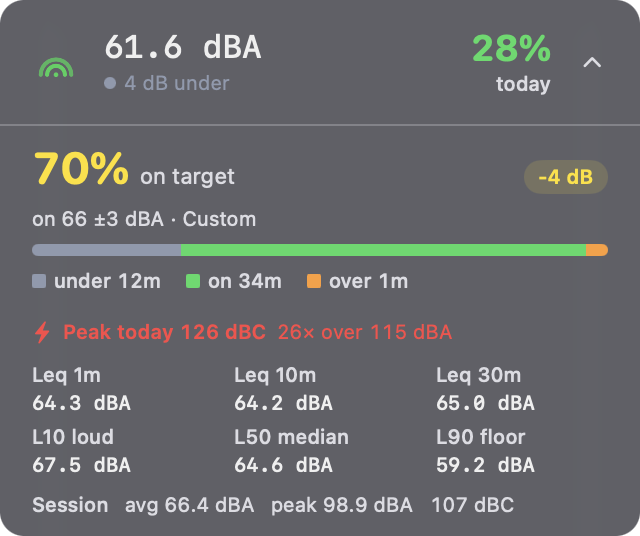Click the gray dot beside '4 dB under'
This screenshot has width=640, height=536.
110,83
